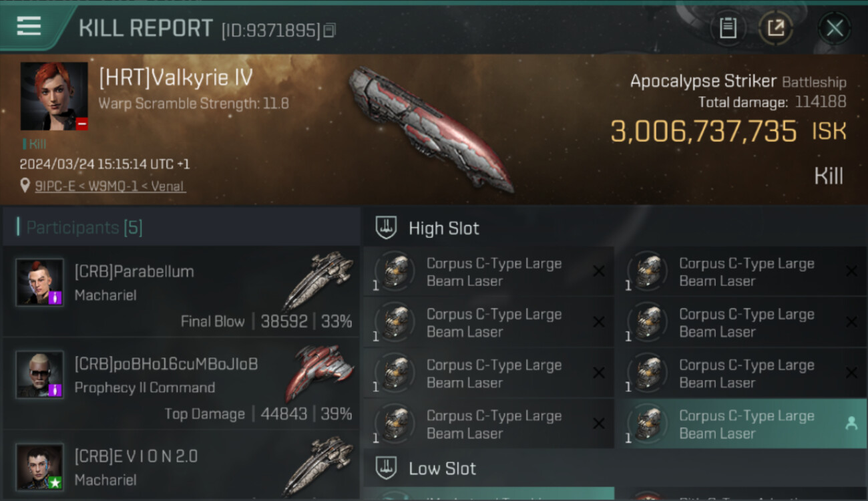View E V I O N 2.0 portrait
Image resolution: width=868 pixels, height=501 pixels.
pos(40,466)
